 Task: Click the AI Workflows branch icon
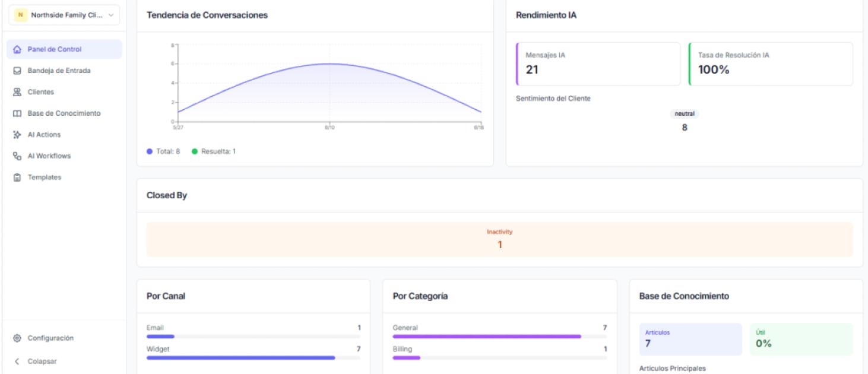17,156
